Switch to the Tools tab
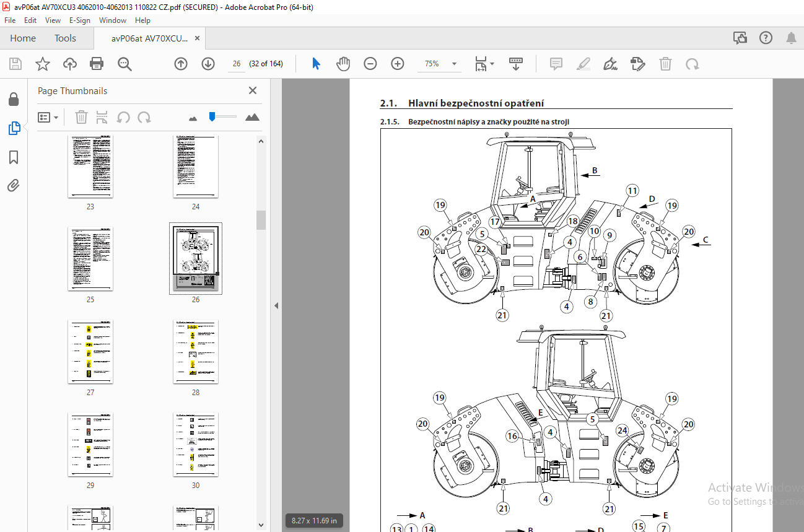The image size is (804, 532). (65, 38)
